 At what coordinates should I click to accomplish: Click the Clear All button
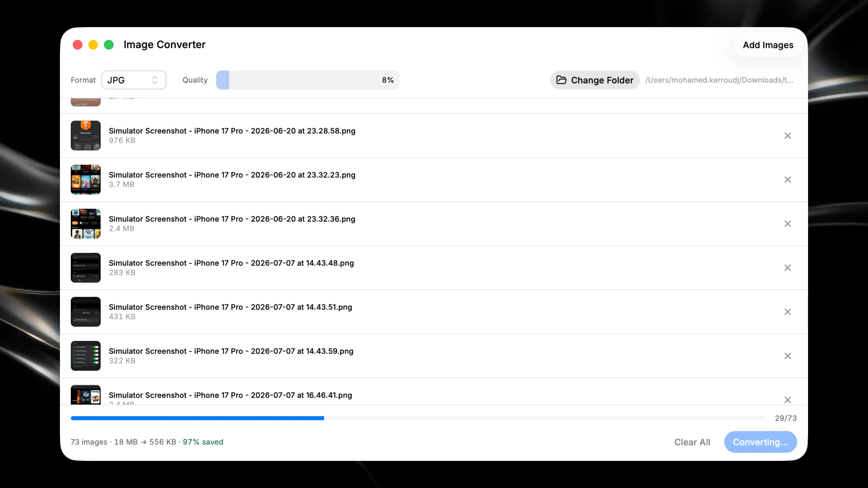(x=692, y=442)
